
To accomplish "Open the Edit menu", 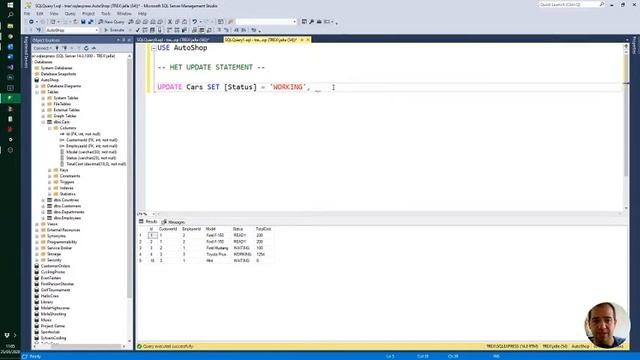I will coord(40,13).
